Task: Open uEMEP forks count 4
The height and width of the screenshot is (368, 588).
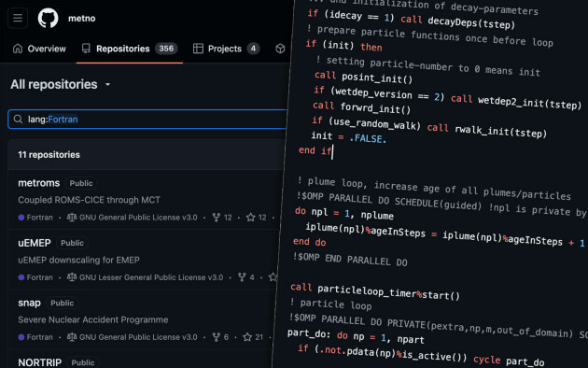Action: point(246,277)
